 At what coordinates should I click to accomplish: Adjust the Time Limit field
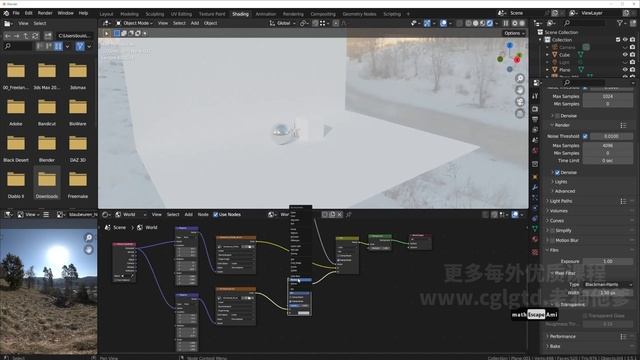click(607, 160)
